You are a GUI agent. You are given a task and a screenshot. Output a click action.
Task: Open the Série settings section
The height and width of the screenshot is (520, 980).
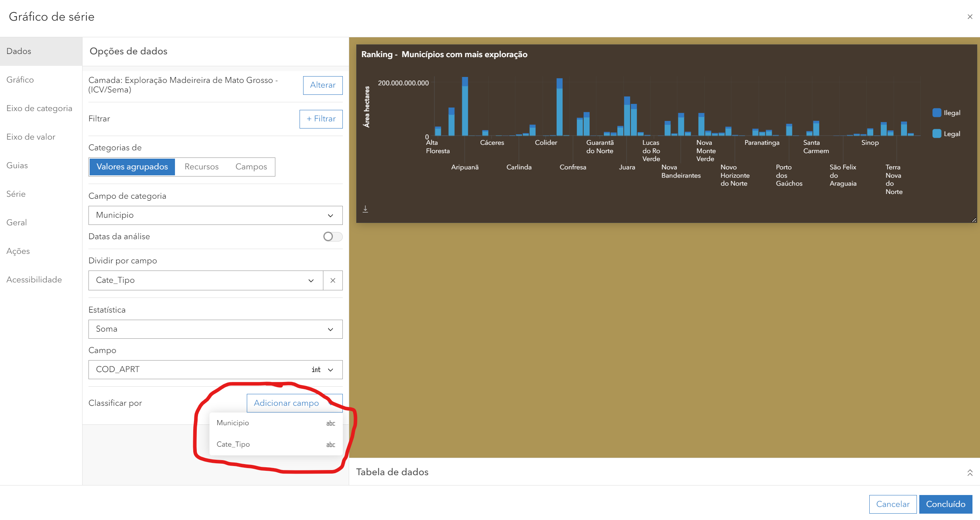click(16, 194)
